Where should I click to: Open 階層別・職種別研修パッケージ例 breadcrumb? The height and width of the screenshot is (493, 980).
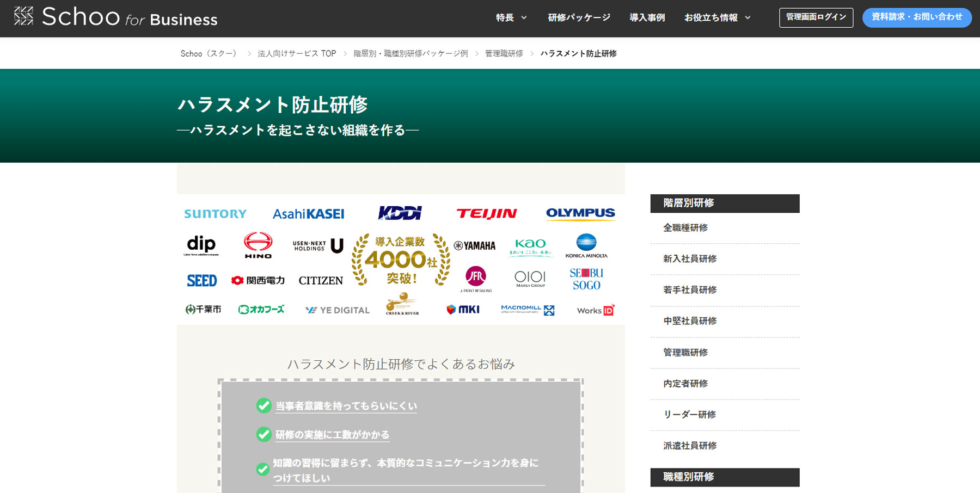411,53
